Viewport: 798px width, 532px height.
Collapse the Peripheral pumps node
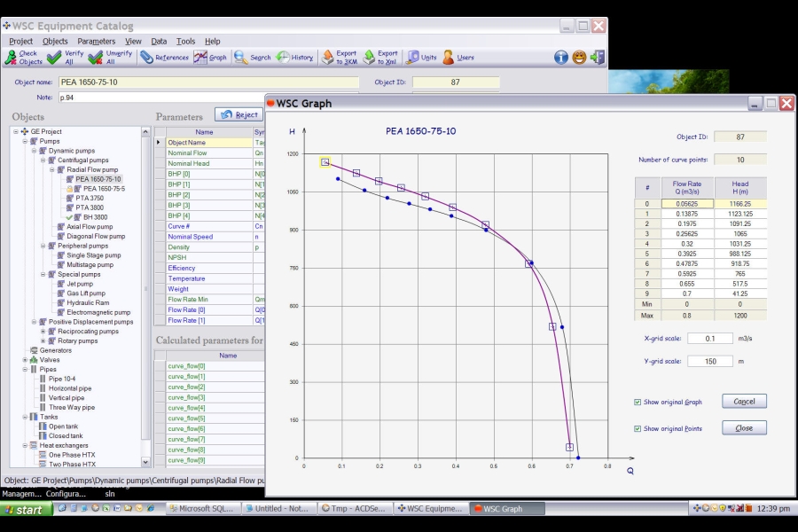click(x=43, y=246)
